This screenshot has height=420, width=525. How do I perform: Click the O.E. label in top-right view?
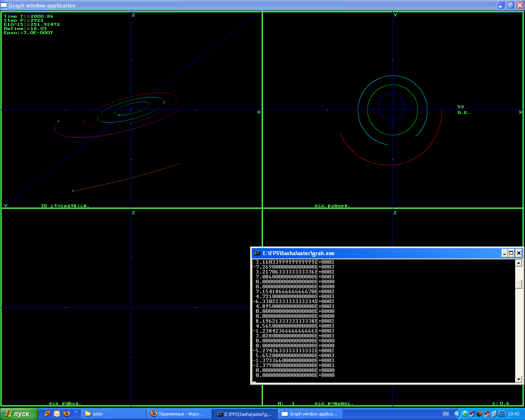[x=463, y=112]
